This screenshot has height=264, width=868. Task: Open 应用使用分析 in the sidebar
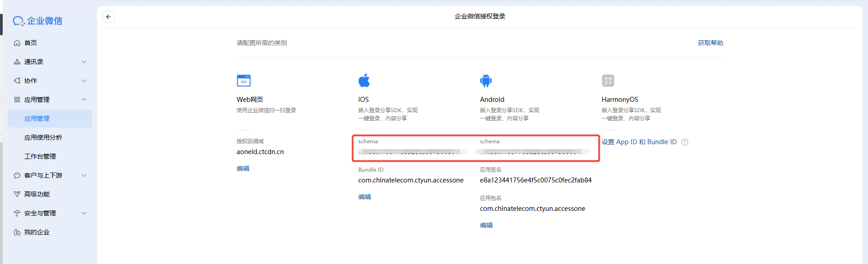(43, 137)
